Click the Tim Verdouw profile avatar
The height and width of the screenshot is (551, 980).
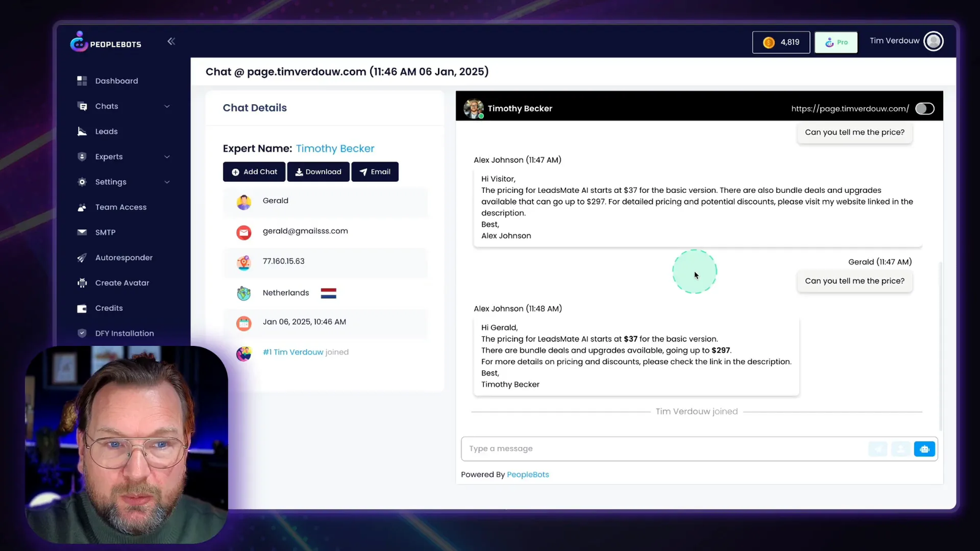click(933, 41)
